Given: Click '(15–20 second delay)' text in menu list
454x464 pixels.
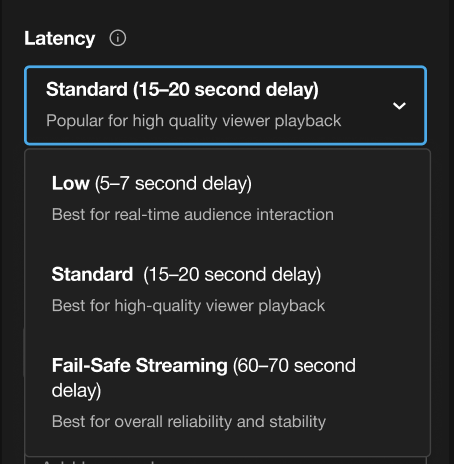Looking at the screenshot, I should (x=232, y=275).
